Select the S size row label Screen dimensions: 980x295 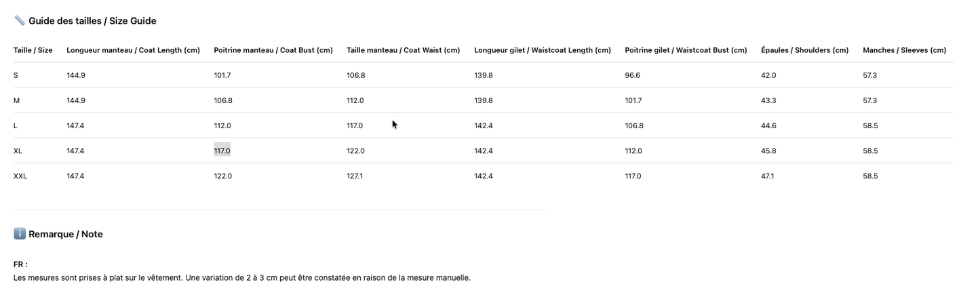click(x=16, y=75)
